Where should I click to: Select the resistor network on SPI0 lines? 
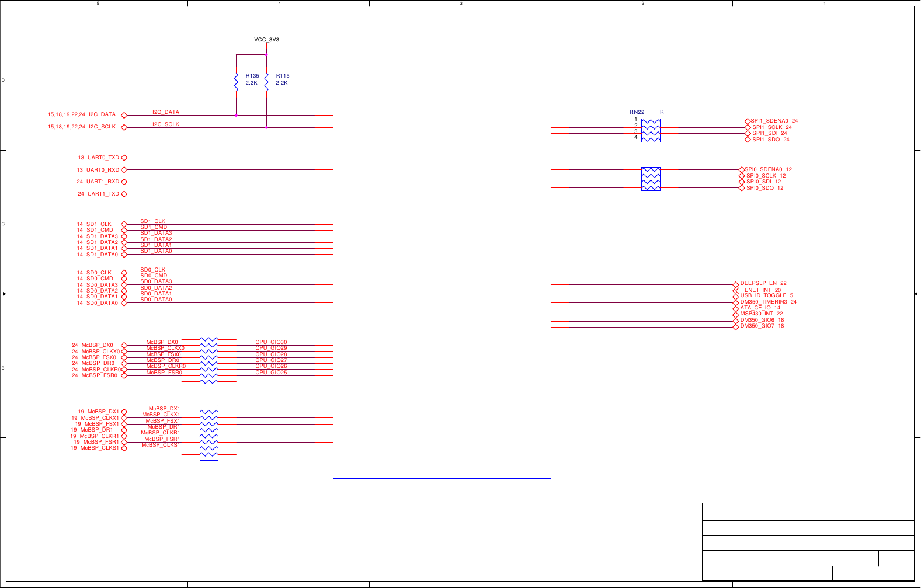click(x=651, y=179)
